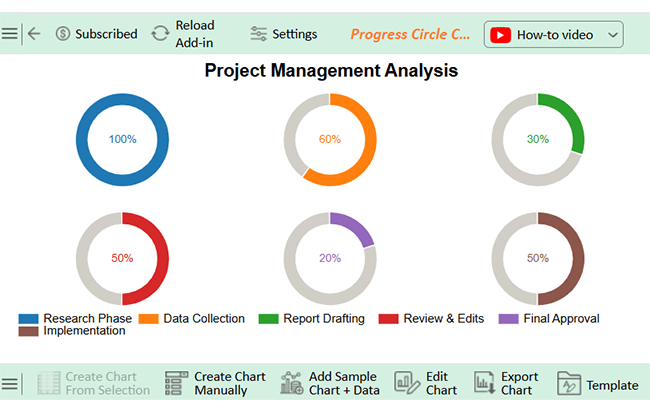Viewport: 650px width, 412px height.
Task: Open Settings sliders icon
Action: click(259, 34)
